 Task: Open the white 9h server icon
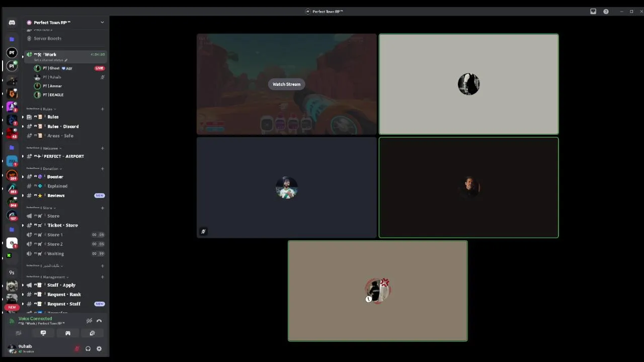click(x=12, y=243)
